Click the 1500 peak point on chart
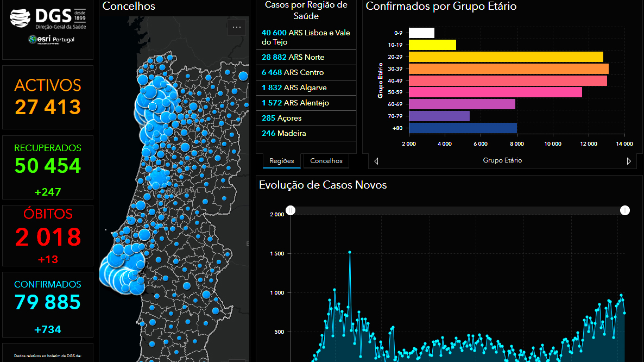The width and height of the screenshot is (644, 362). pos(350,252)
